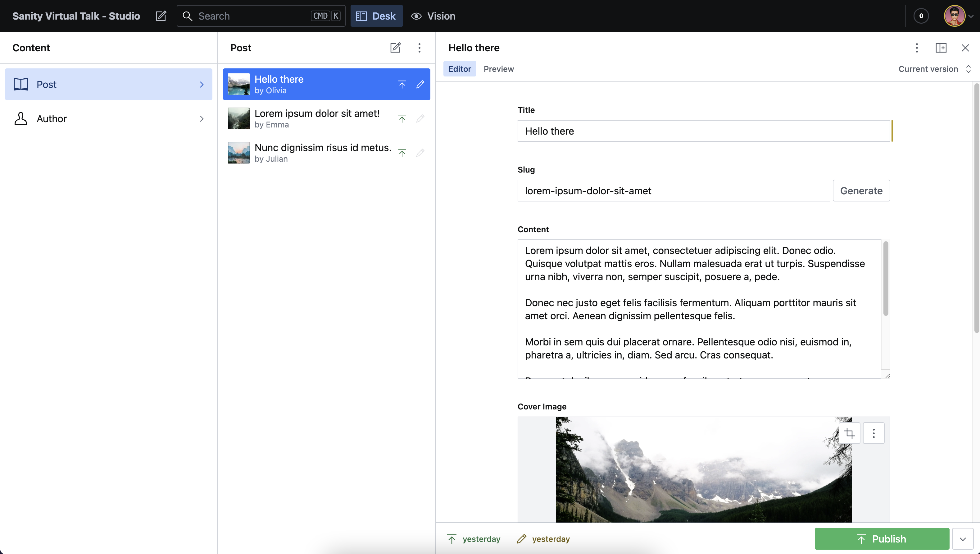Screen dimensions: 980x554
Task: Click the compose new document icon in navbar
Action: click(x=161, y=16)
